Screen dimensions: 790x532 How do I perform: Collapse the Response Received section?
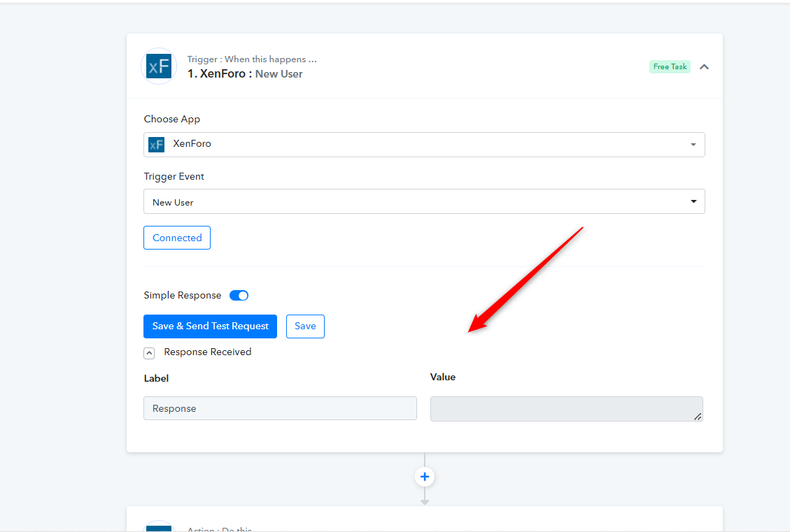pos(149,353)
